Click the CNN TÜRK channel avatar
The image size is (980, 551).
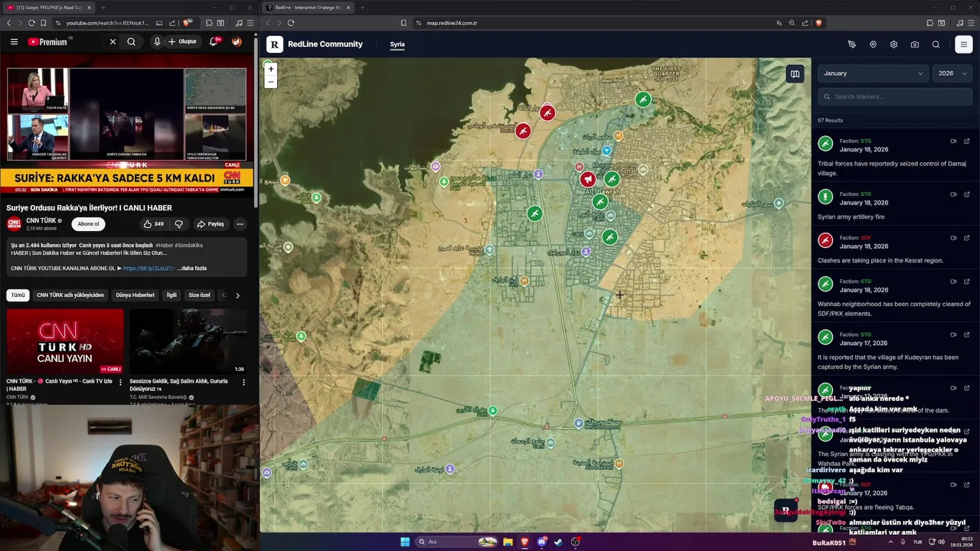14,224
